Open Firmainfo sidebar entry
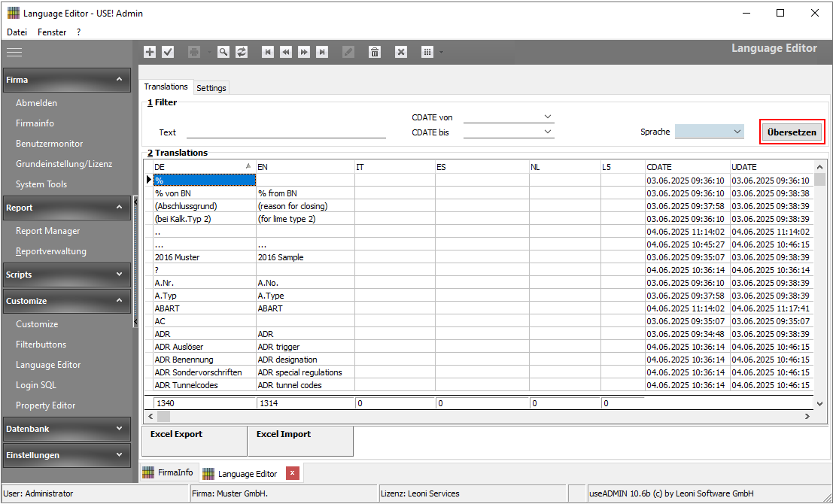Image resolution: width=833 pixels, height=504 pixels. tap(35, 123)
